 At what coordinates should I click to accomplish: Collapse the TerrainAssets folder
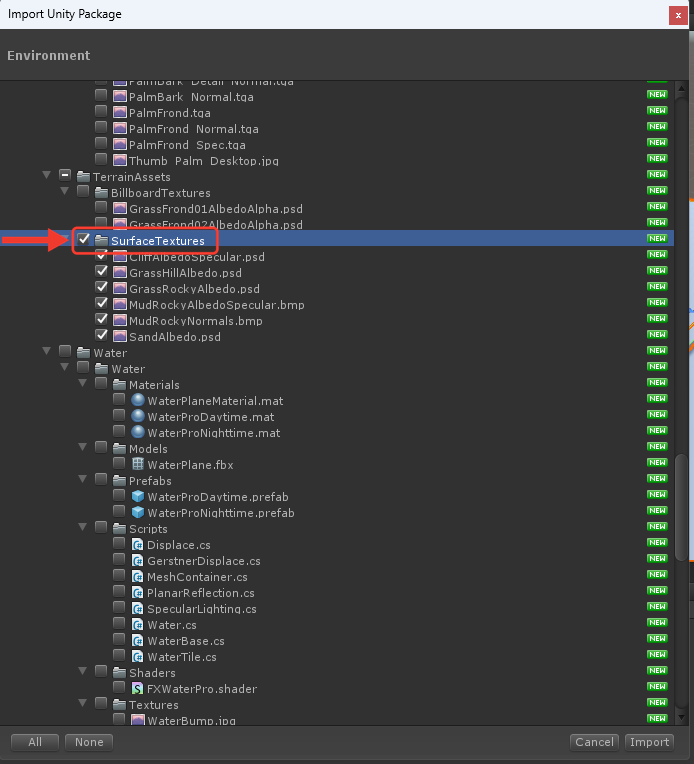click(x=47, y=175)
